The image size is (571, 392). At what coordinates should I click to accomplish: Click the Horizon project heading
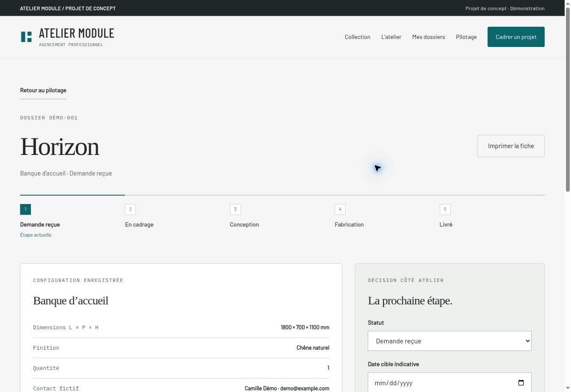coord(60,146)
